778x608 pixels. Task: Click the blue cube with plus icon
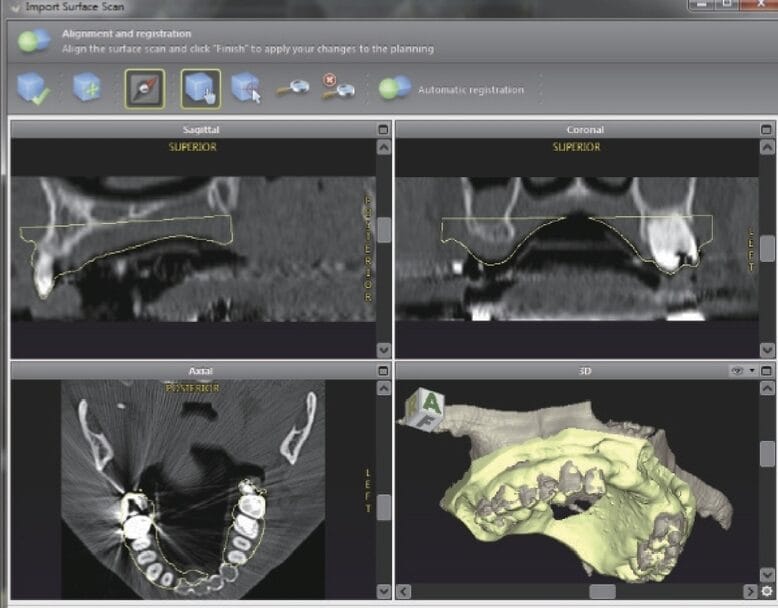[x=88, y=88]
